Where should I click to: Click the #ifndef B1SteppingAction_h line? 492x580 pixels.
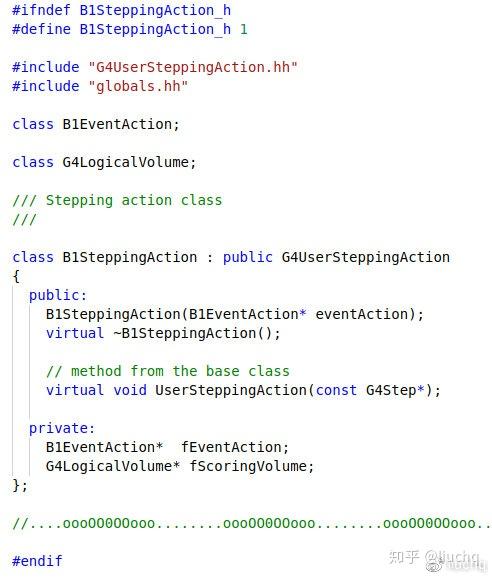click(x=122, y=10)
